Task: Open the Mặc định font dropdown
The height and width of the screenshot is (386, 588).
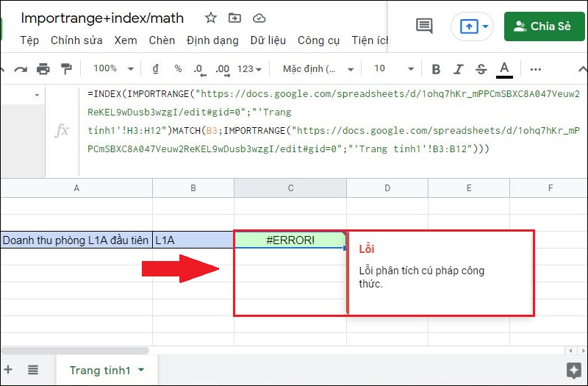Action: click(x=317, y=68)
